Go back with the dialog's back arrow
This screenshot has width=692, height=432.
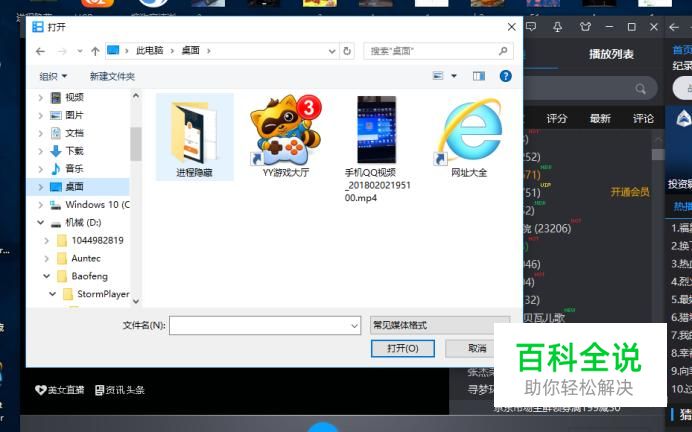[x=41, y=52]
